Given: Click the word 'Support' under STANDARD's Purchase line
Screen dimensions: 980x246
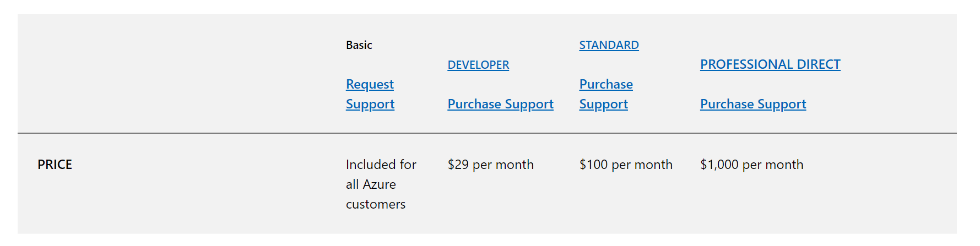Looking at the screenshot, I should [x=603, y=104].
